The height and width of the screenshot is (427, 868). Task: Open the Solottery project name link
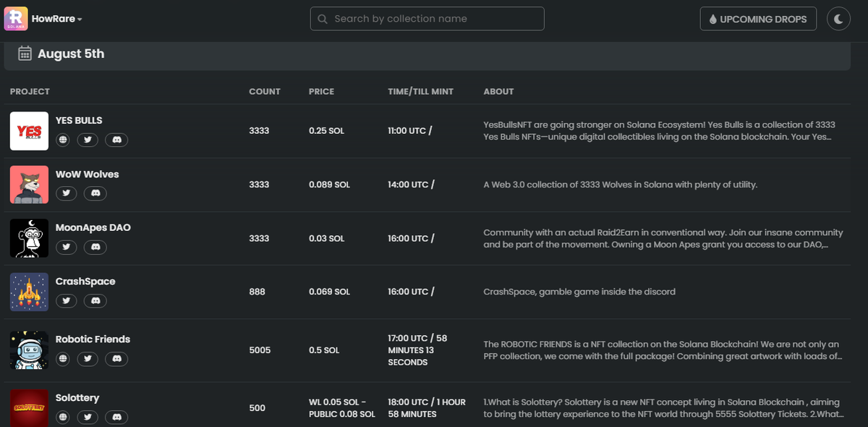click(x=77, y=397)
